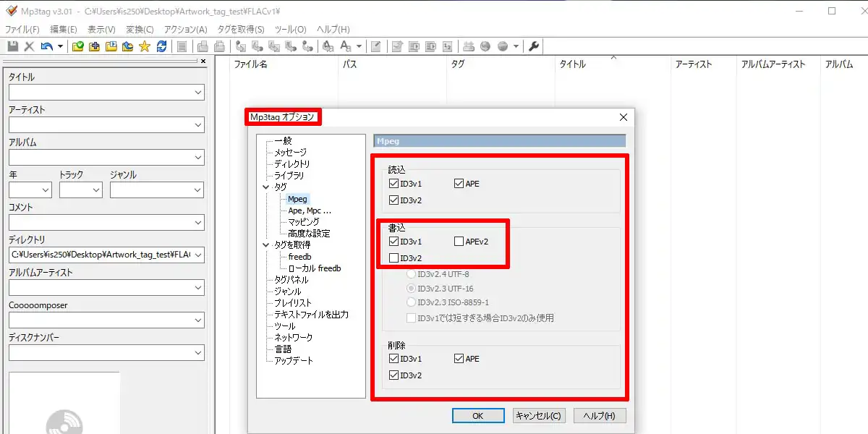Screen dimensions: 868x434
Task: Open the ジャンル field dropdown
Action: [198, 190]
